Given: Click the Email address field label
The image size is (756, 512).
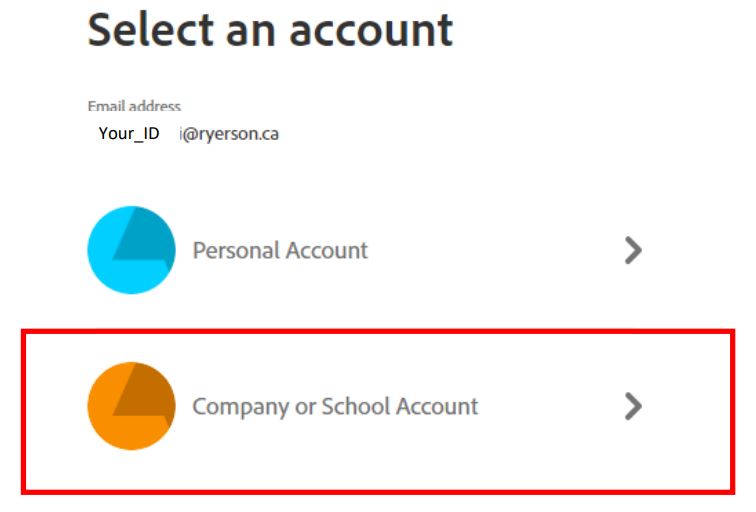Looking at the screenshot, I should coord(134,106).
